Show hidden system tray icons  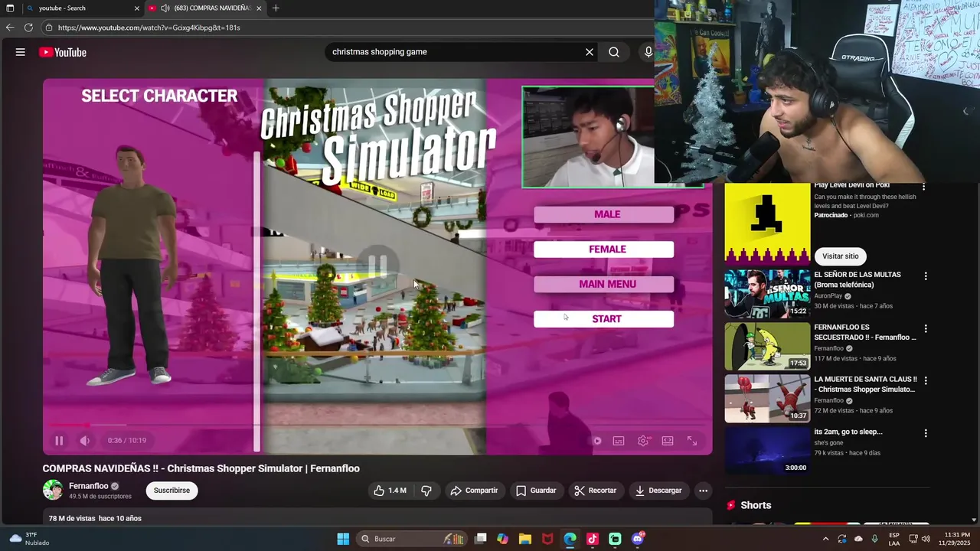(825, 539)
